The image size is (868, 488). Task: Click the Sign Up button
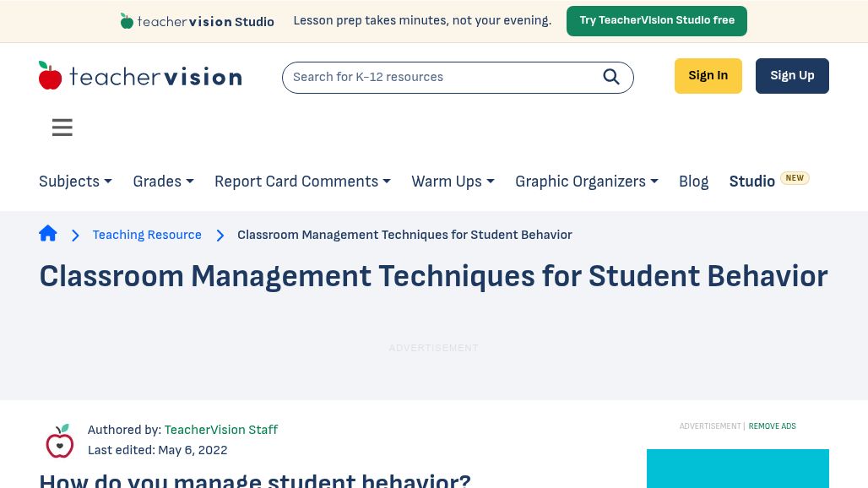pyautogui.click(x=792, y=76)
